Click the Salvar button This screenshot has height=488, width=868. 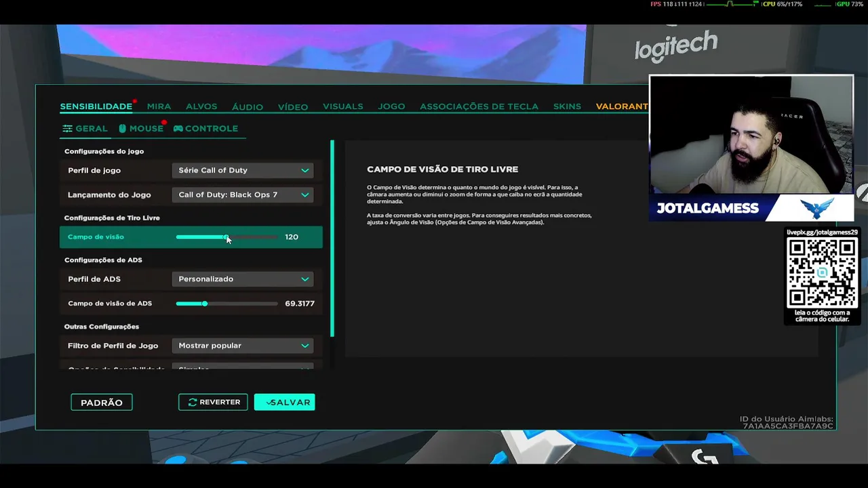[x=284, y=402]
